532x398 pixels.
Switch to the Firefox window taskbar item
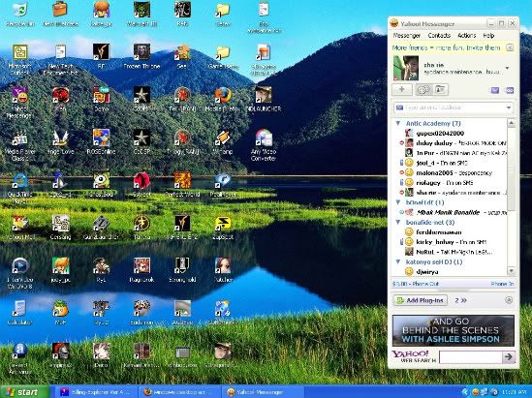click(x=180, y=392)
